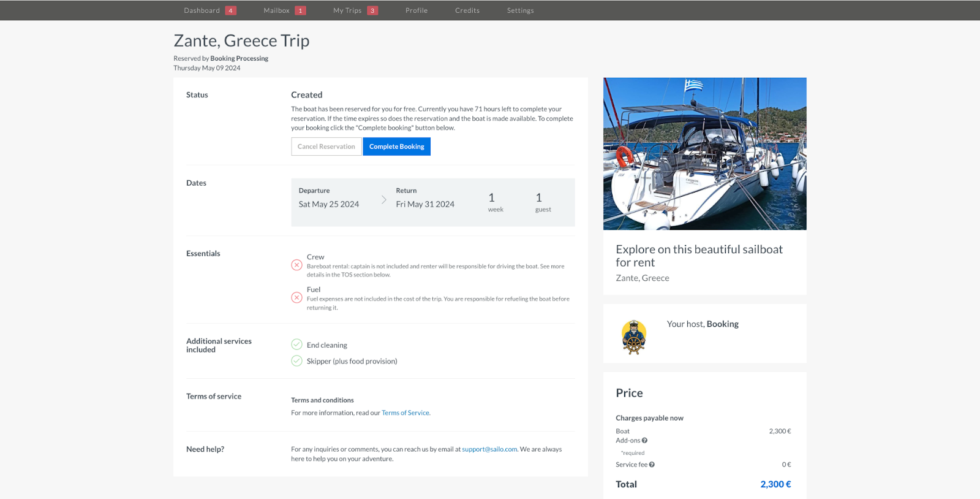
Task: Click the arrow between Departure and Return dates
Action: pyautogui.click(x=384, y=200)
